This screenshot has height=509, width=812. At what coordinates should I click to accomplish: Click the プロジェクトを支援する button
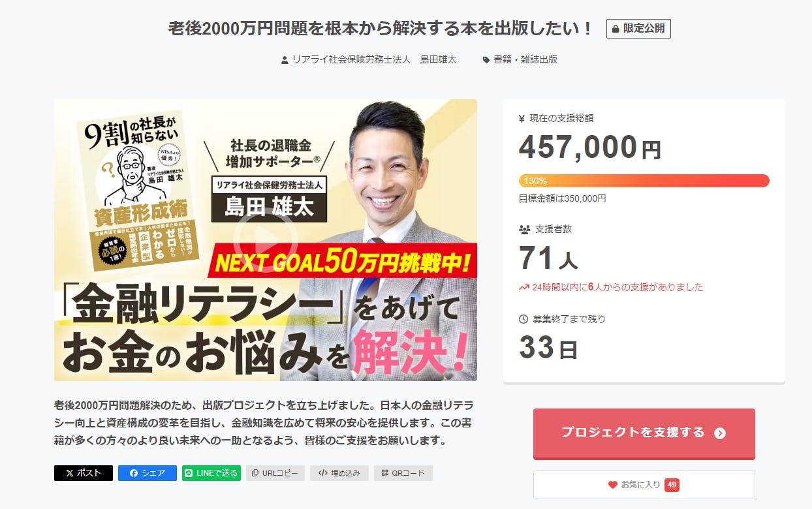click(644, 433)
